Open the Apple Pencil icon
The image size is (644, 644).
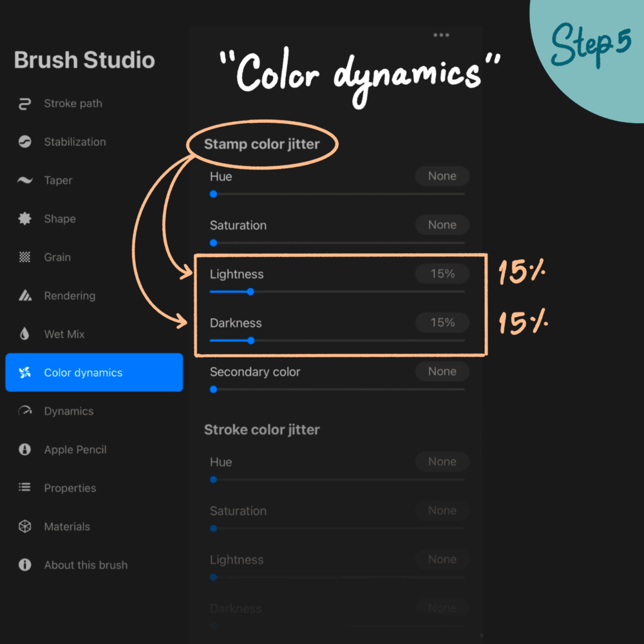(24, 450)
